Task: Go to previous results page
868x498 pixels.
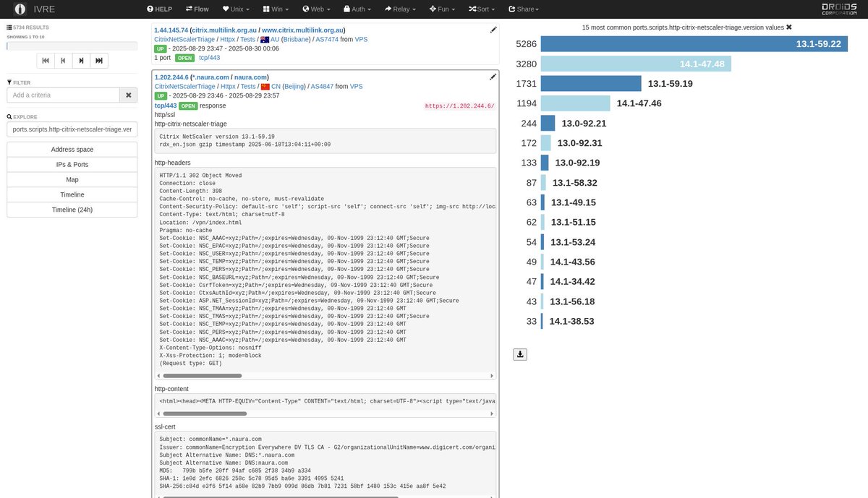Action: click(x=63, y=61)
